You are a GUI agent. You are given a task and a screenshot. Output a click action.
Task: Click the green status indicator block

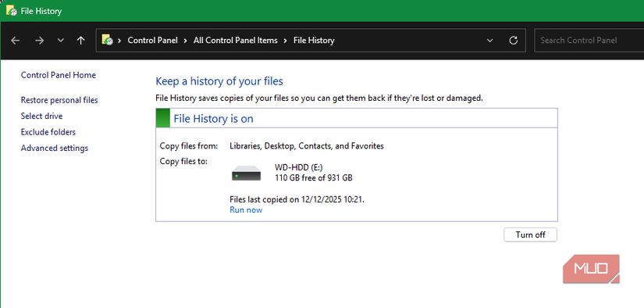point(163,118)
